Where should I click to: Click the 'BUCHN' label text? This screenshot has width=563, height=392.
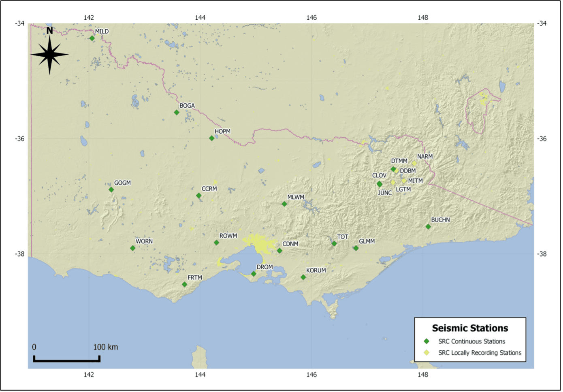pos(440,220)
